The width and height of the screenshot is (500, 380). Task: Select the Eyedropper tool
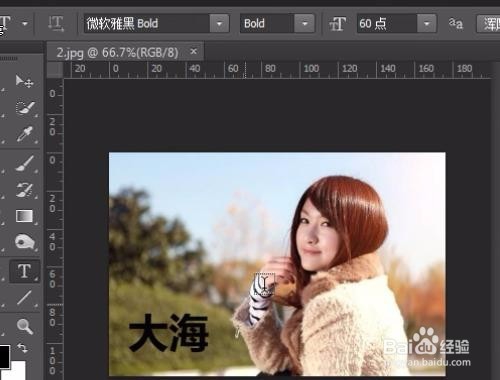pos(25,134)
